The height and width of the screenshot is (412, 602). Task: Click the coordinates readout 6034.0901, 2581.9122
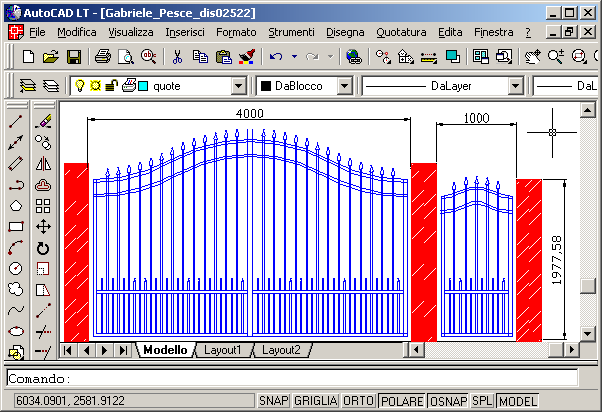pos(70,401)
